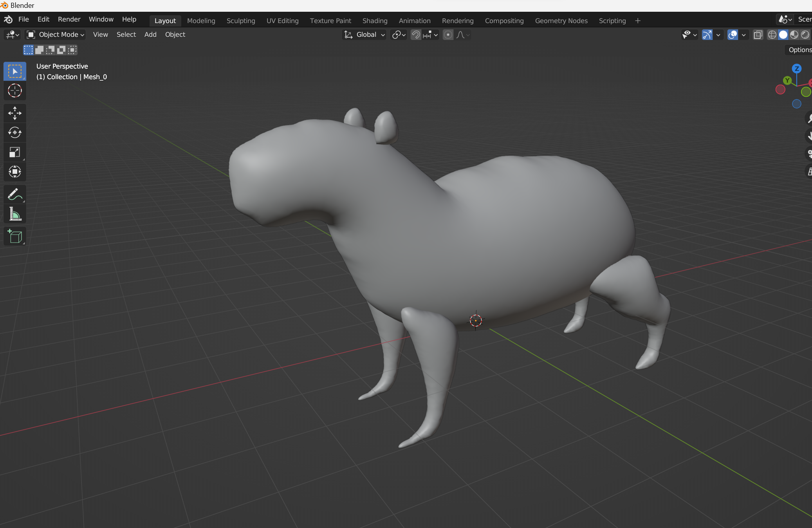Expand the overlays options dropdown arrow
The width and height of the screenshot is (812, 528).
pos(743,35)
